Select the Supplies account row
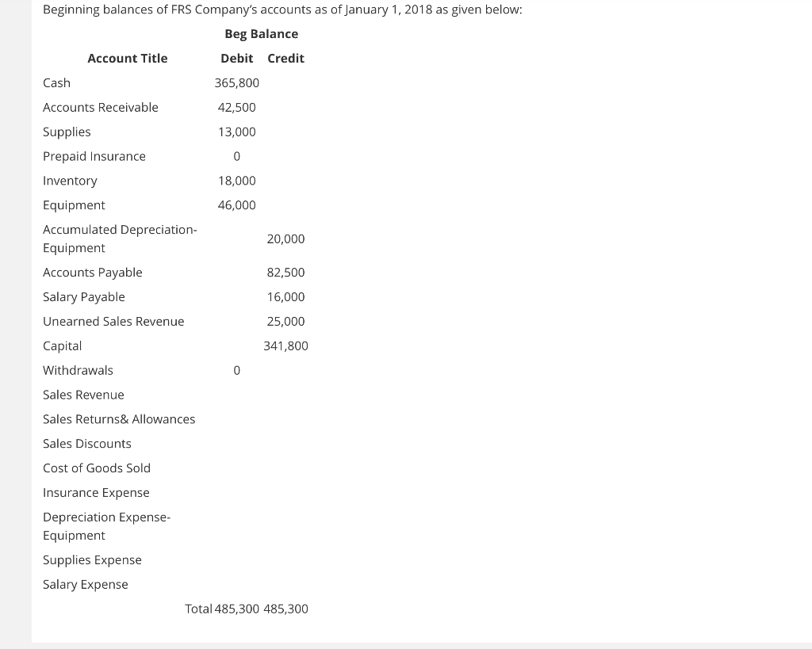 coord(67,132)
